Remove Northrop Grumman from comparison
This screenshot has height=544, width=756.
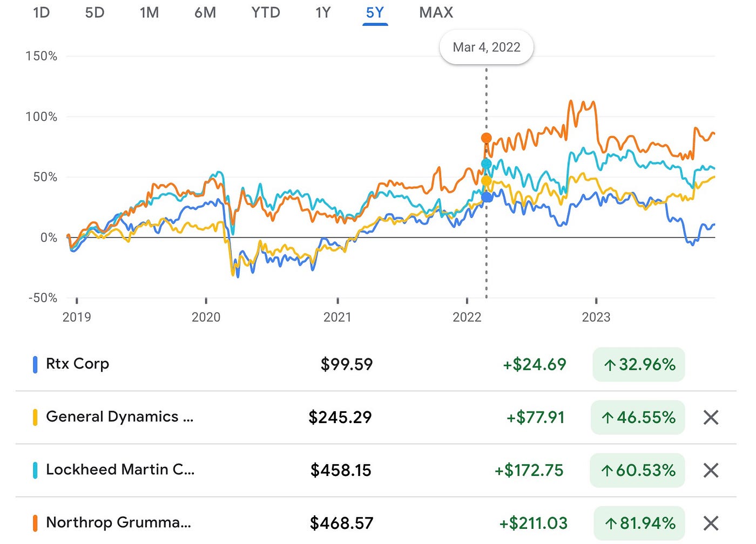point(711,523)
